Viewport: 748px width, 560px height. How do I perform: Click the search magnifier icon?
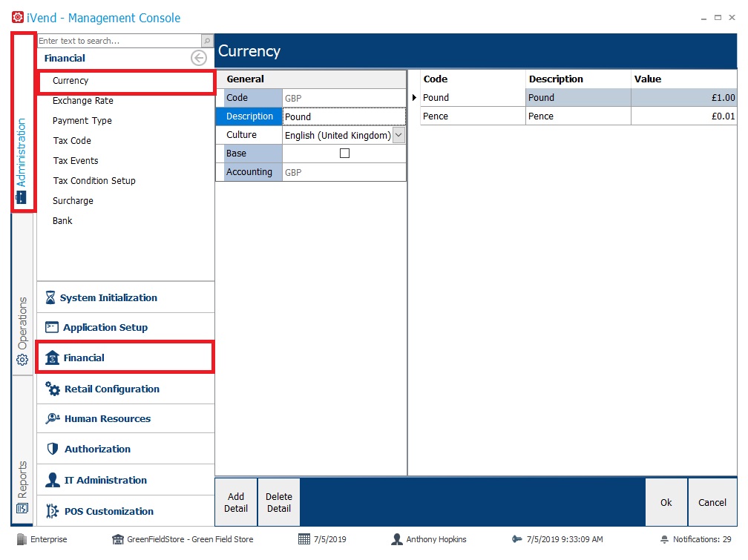coord(207,41)
